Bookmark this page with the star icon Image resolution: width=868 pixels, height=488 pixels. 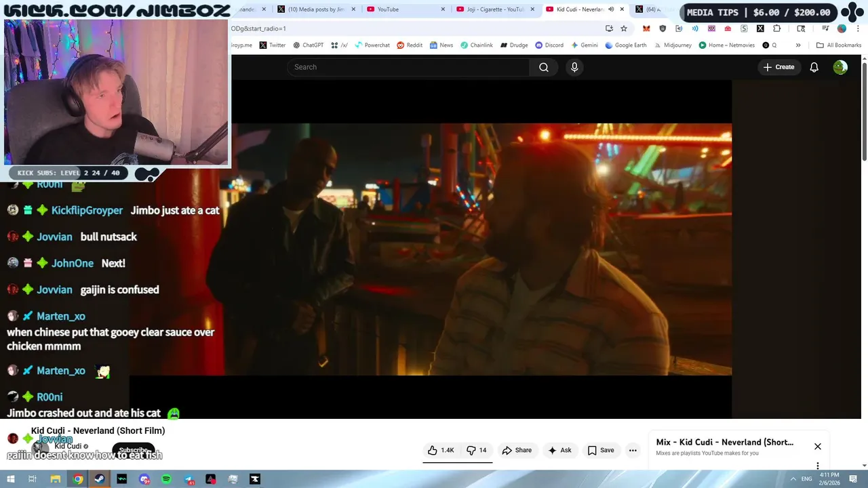click(624, 28)
